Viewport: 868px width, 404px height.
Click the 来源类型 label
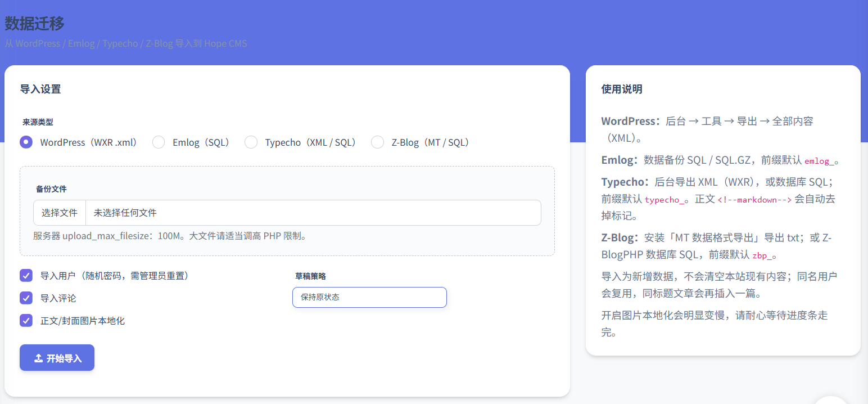point(38,122)
